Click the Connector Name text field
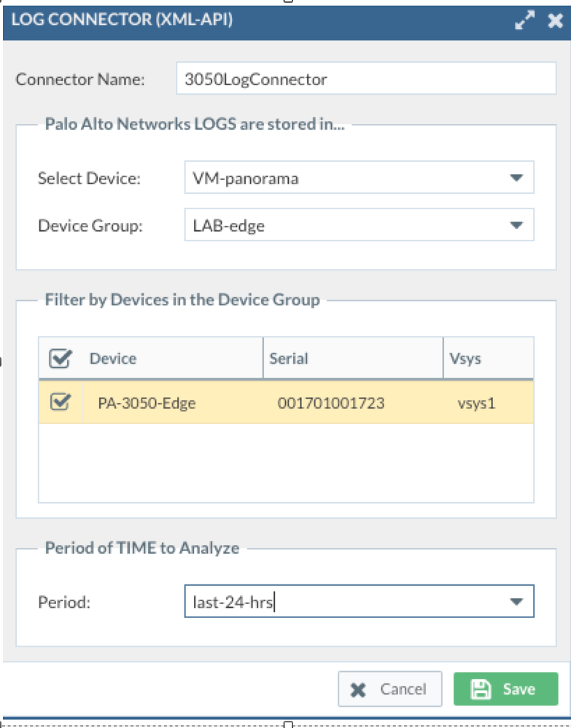 point(366,79)
